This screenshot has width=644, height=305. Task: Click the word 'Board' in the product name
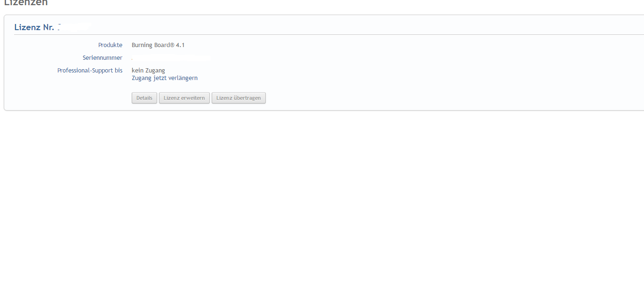tap(162, 45)
